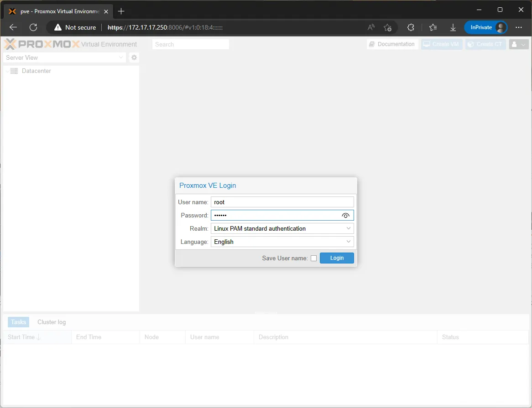Image resolution: width=532 pixels, height=408 pixels.
Task: Click the Datacenter server icon
Action: pyautogui.click(x=14, y=71)
